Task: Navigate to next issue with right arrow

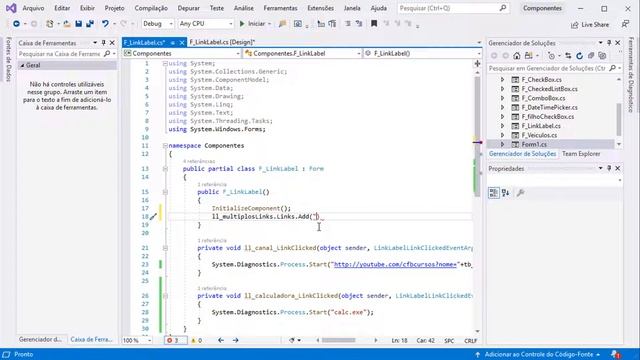Action: click(x=236, y=340)
